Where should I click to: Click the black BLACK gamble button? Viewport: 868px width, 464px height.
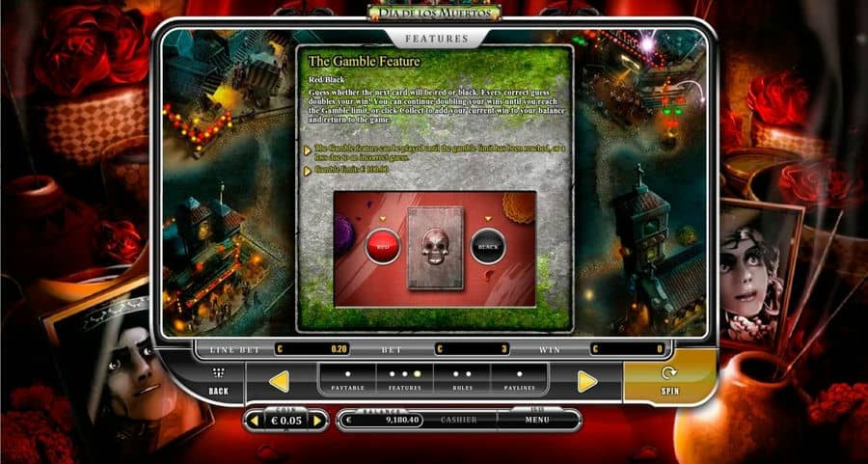point(488,245)
